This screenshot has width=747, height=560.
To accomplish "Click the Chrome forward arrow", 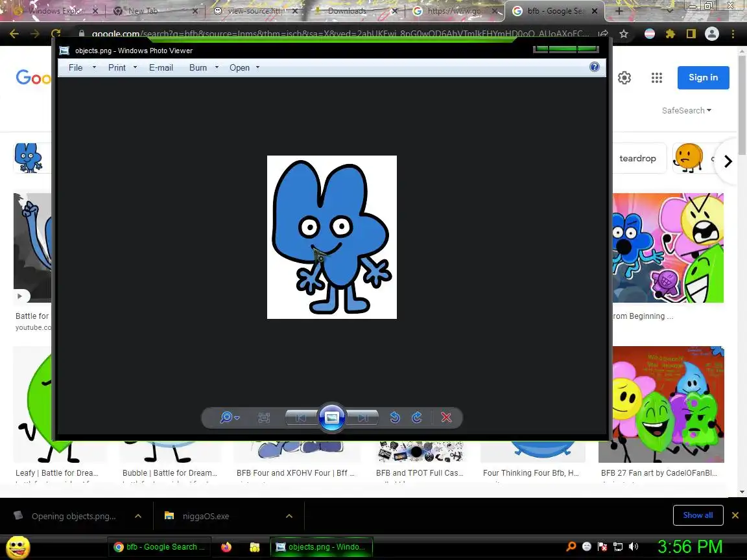I will pyautogui.click(x=35, y=34).
